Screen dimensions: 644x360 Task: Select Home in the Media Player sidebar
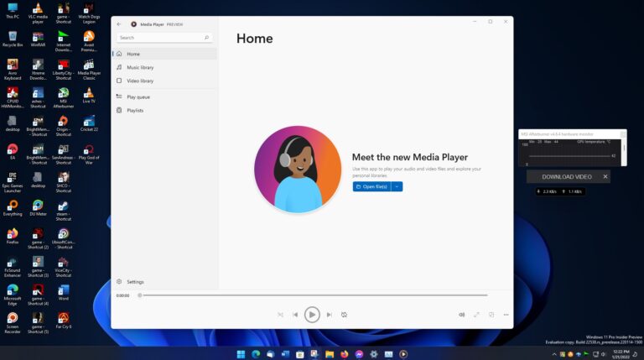(164, 54)
